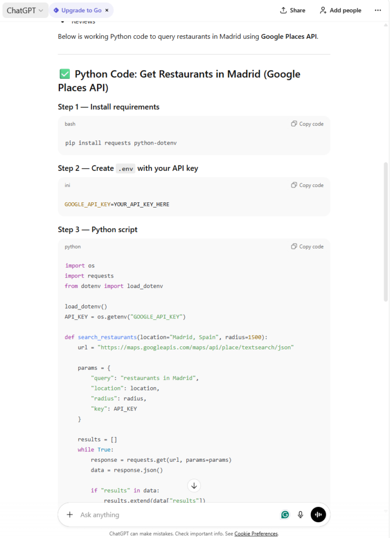
Task: Click the plus icon to attach files
Action: 70,515
